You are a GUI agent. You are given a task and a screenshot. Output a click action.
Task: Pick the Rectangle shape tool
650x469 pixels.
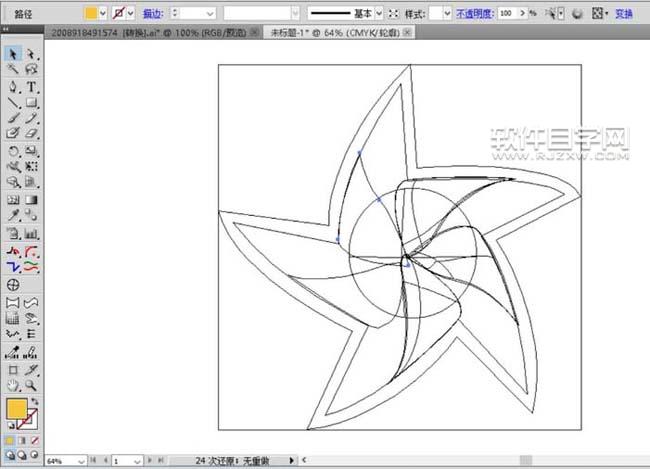[x=32, y=102]
